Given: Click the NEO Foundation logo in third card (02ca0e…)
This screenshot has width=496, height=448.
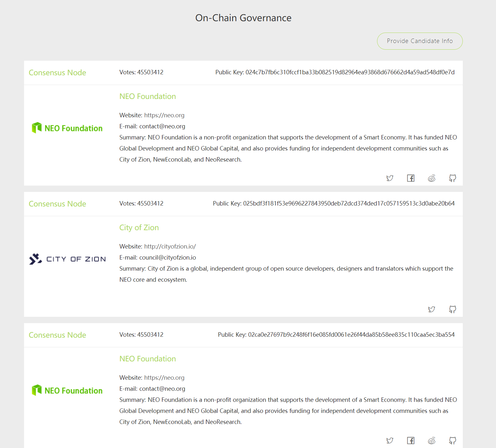Looking at the screenshot, I should point(67,390).
